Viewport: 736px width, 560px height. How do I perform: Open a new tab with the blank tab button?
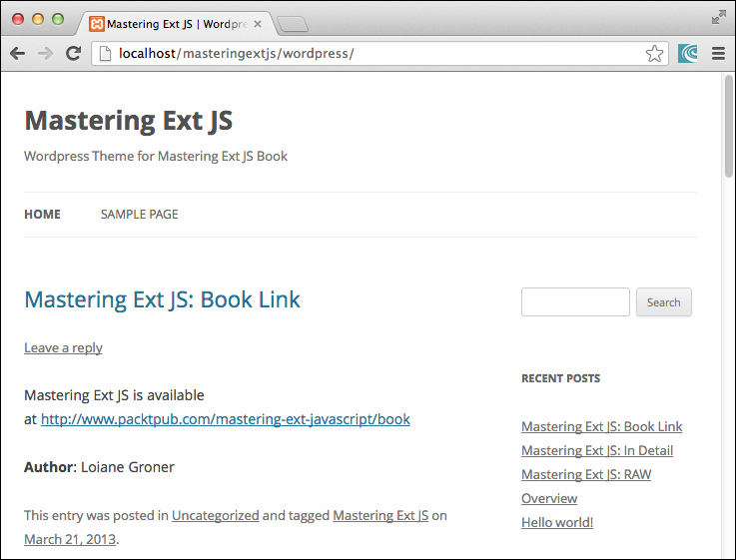(293, 24)
